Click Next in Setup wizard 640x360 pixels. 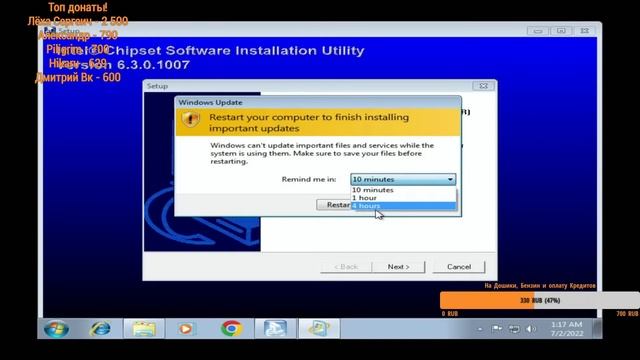398,267
